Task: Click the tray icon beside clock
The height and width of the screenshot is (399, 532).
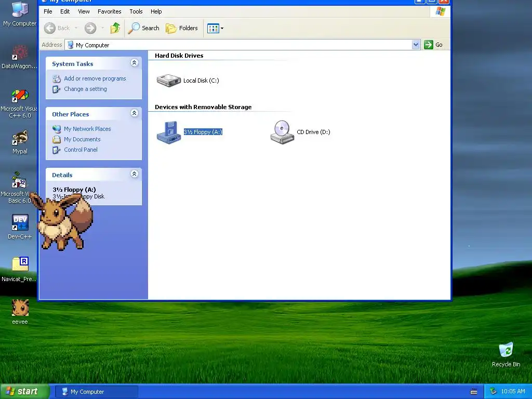Action: click(x=494, y=392)
